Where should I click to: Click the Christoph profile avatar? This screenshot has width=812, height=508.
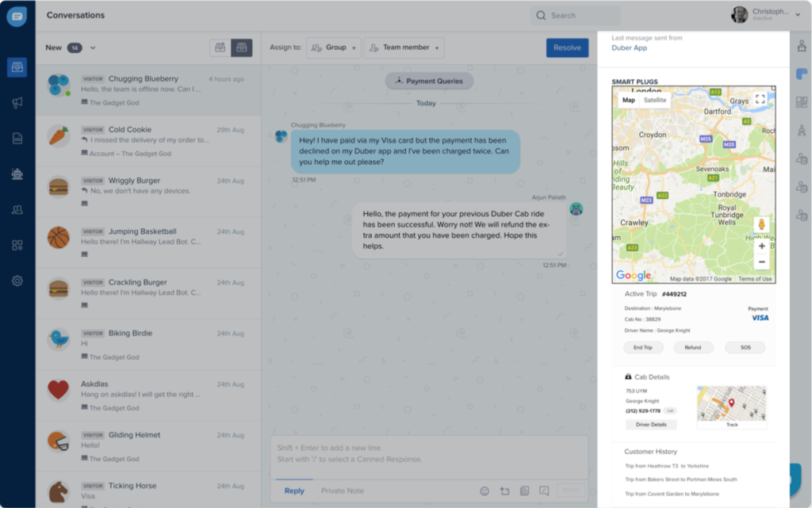(739, 15)
